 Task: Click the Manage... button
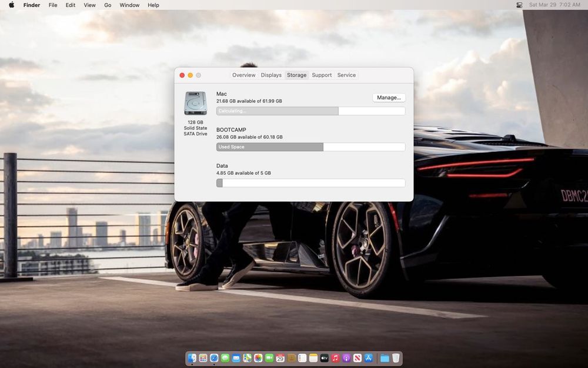click(389, 98)
